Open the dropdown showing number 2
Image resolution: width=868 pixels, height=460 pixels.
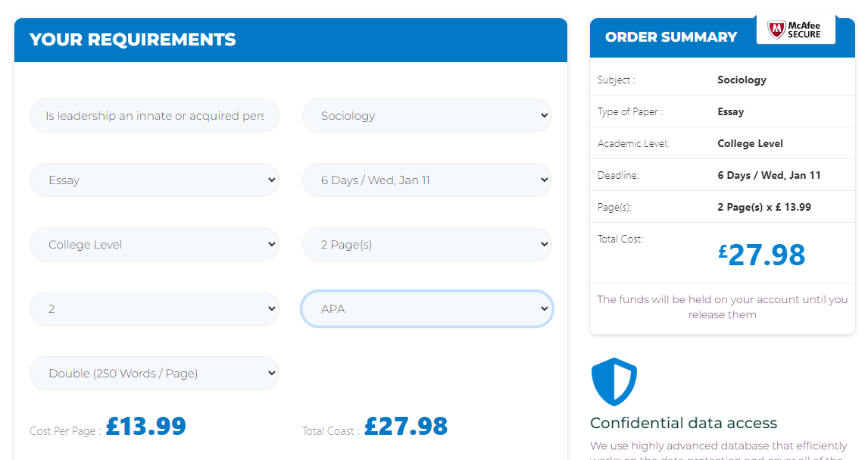(x=155, y=309)
